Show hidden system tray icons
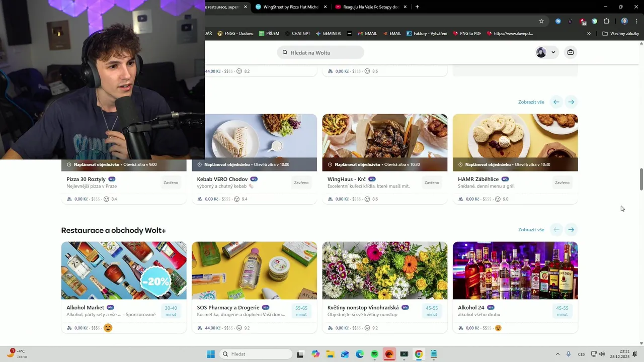This screenshot has width=644, height=362. [557, 354]
